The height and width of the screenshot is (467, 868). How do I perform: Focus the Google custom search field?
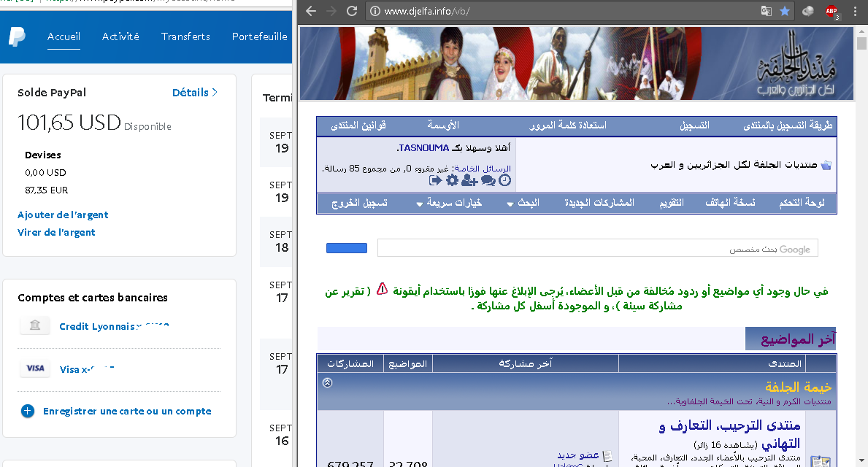click(597, 248)
